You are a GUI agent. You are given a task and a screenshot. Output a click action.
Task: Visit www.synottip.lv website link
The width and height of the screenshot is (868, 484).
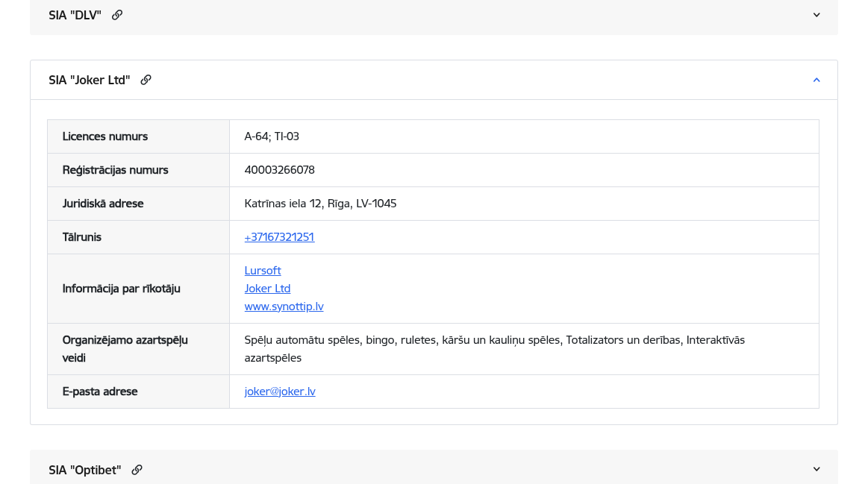coord(284,307)
